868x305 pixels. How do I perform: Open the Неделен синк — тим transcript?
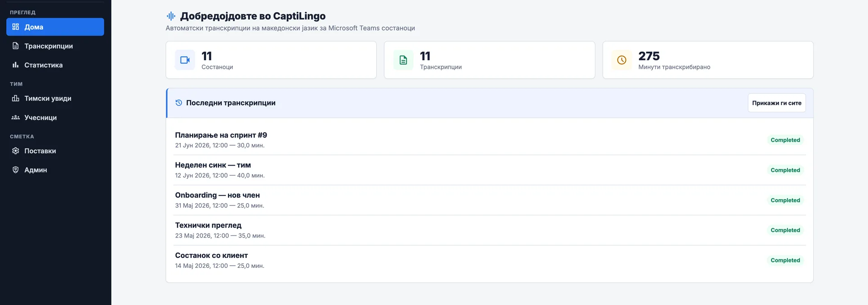pos(490,170)
